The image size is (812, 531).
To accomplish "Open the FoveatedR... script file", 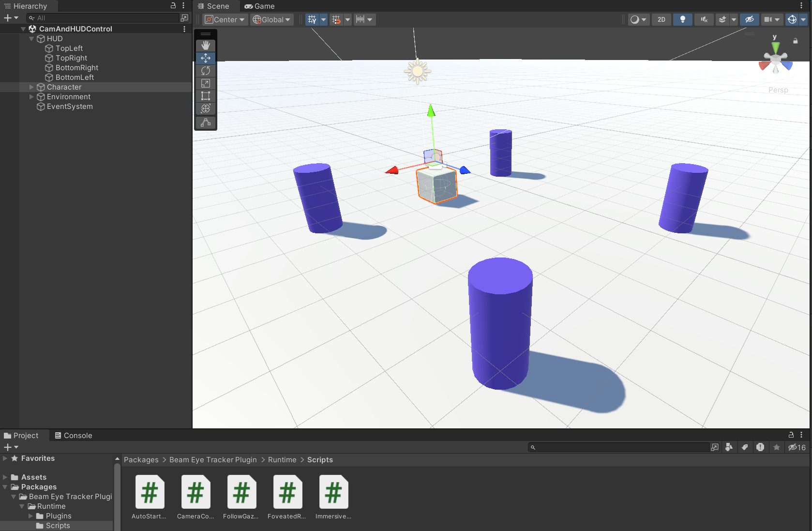I will (287, 498).
